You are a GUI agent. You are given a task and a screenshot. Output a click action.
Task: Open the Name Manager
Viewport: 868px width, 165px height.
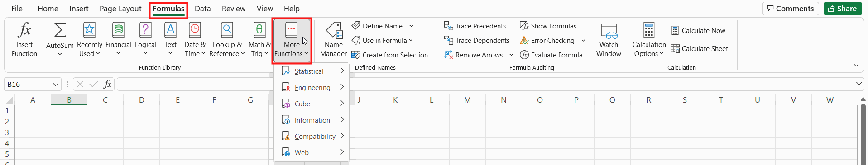333,40
